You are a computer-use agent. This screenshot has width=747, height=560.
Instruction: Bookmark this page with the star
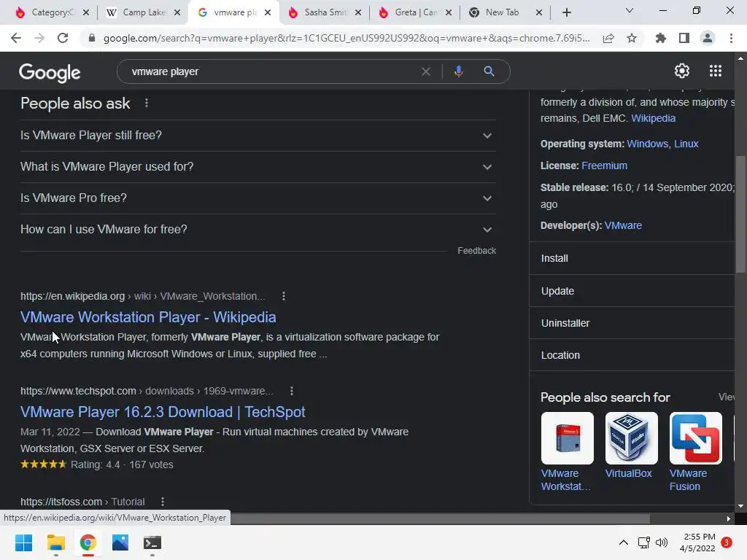click(x=632, y=38)
